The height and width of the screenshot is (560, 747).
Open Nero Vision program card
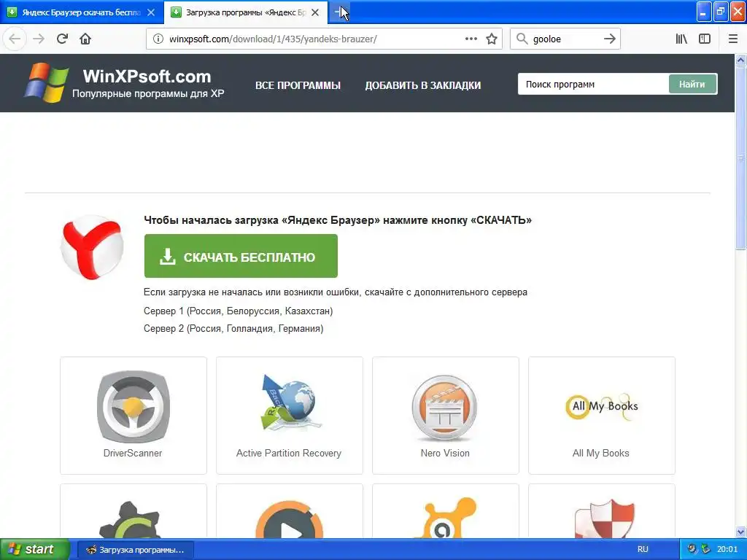click(x=446, y=415)
